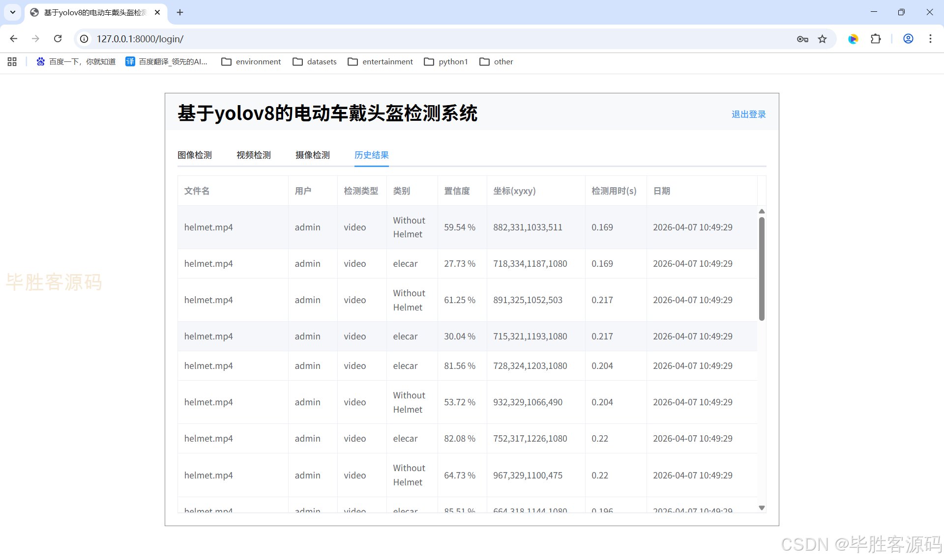
Task: Reload the current page
Action: (58, 39)
